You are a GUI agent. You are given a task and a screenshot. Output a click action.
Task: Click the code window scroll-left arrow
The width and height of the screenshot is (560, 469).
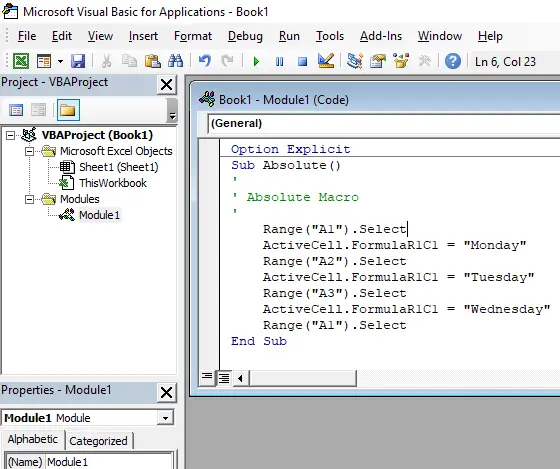pyautogui.click(x=240, y=378)
